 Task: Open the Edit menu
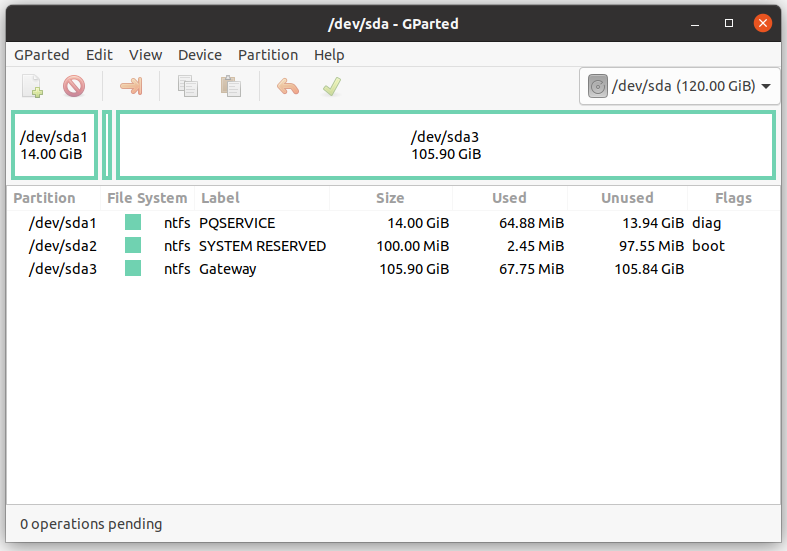99,55
